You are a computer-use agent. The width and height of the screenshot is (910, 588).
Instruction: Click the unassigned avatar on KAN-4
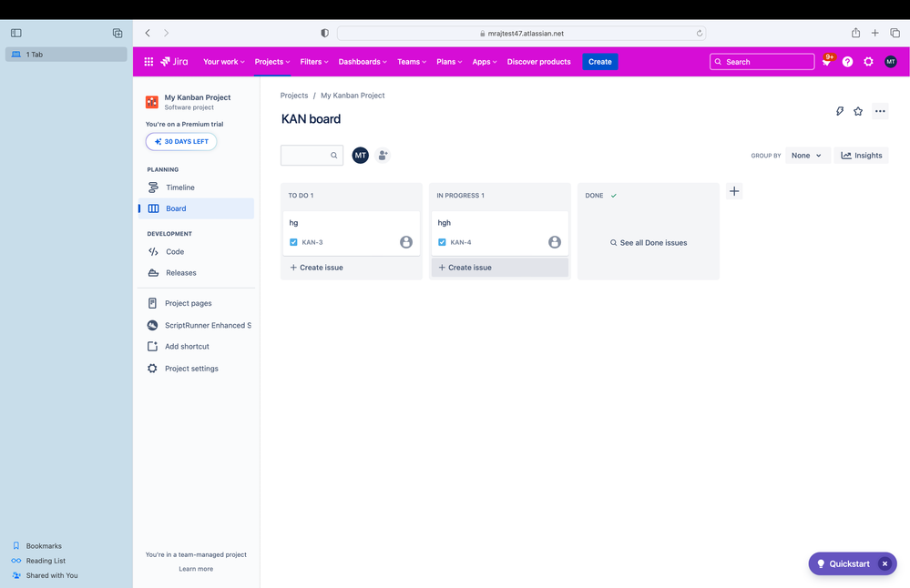click(x=555, y=242)
